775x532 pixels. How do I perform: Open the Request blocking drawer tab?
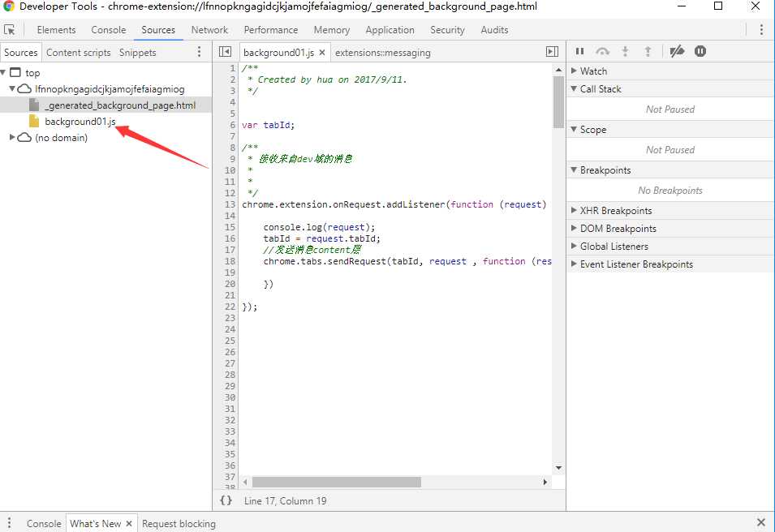click(179, 524)
